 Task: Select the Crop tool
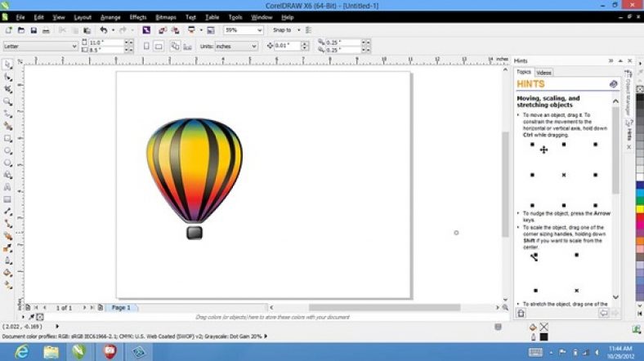[7, 89]
